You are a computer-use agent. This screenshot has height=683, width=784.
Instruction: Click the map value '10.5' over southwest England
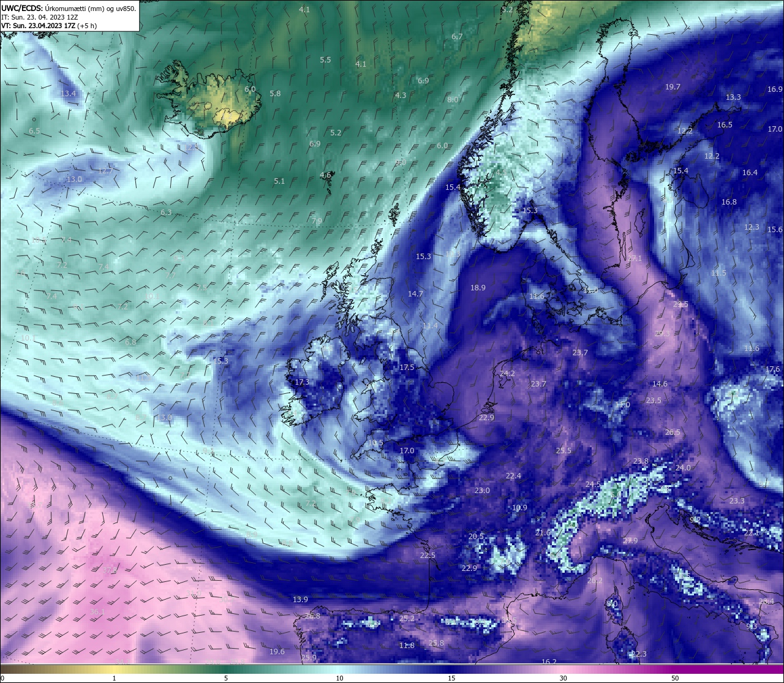tap(375, 443)
